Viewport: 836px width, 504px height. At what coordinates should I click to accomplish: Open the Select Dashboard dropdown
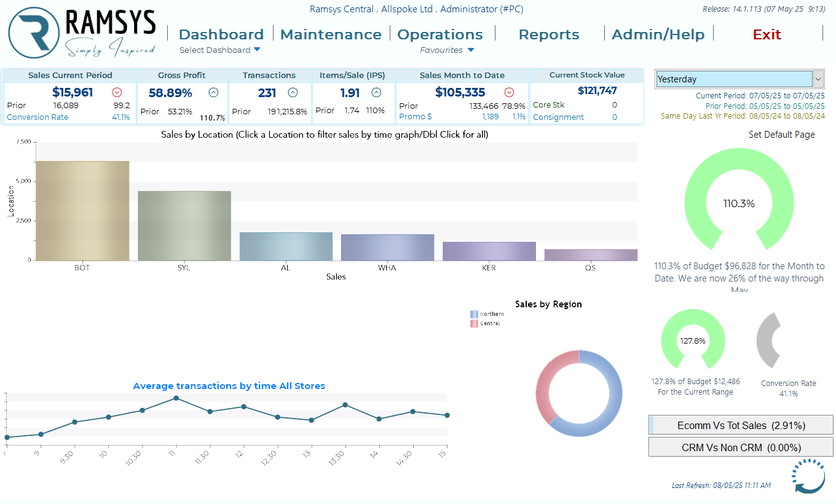219,50
